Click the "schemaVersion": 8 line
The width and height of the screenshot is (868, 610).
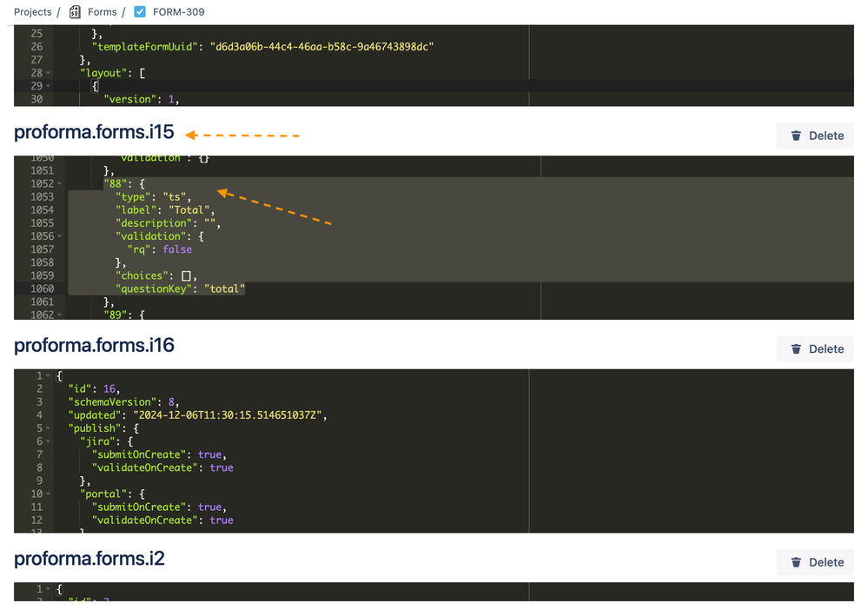(x=123, y=402)
